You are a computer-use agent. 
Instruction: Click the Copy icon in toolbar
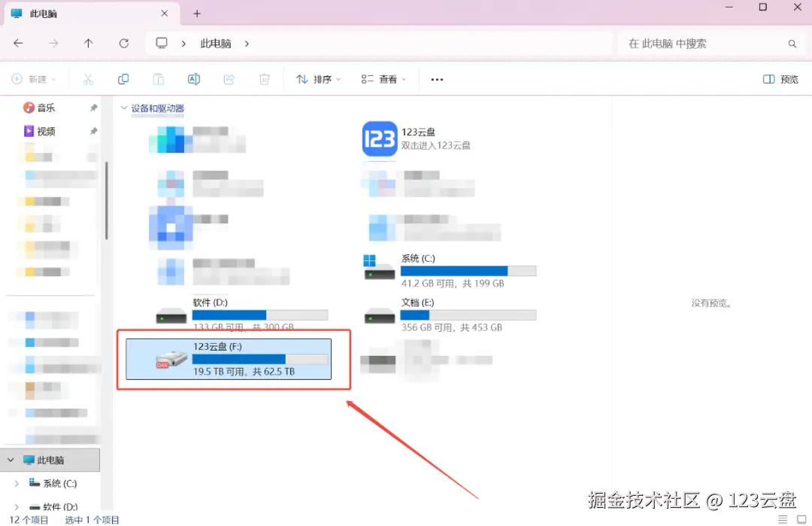click(x=123, y=79)
